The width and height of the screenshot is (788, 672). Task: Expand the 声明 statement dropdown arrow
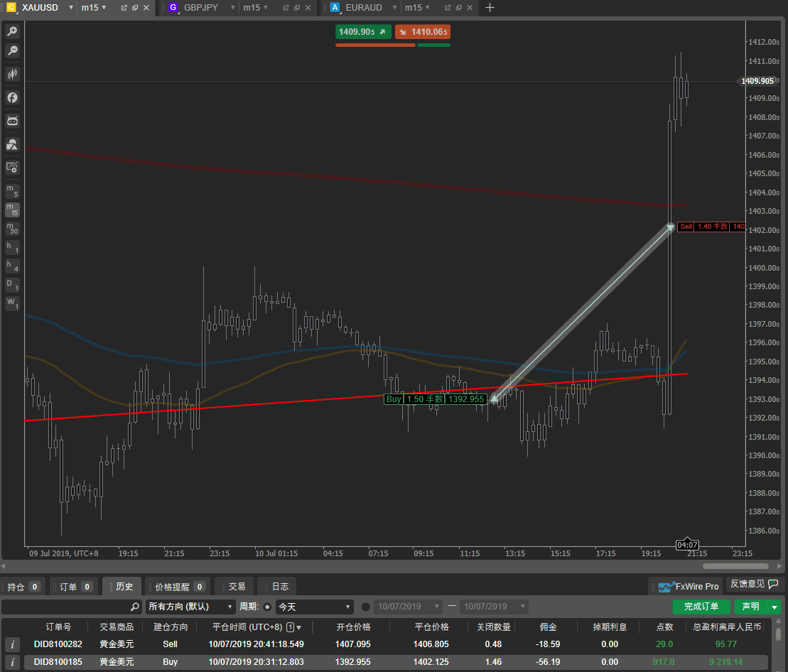click(x=774, y=607)
